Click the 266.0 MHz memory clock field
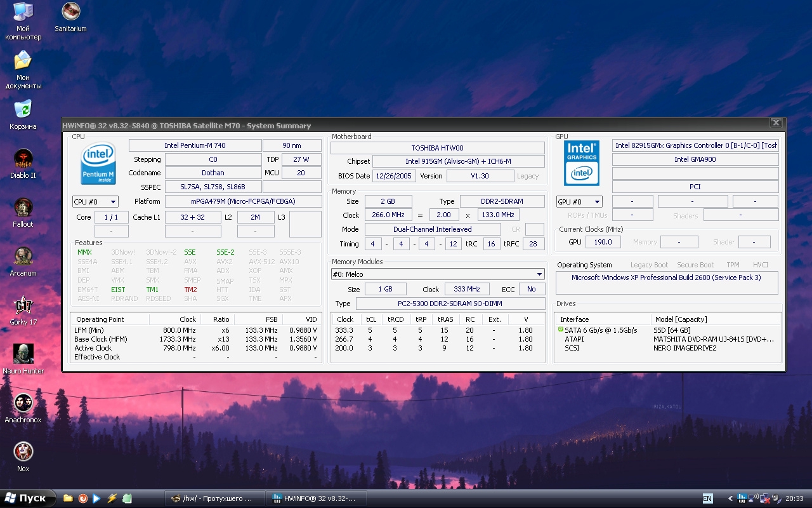Screen dimensions: 812x508 [388, 215]
